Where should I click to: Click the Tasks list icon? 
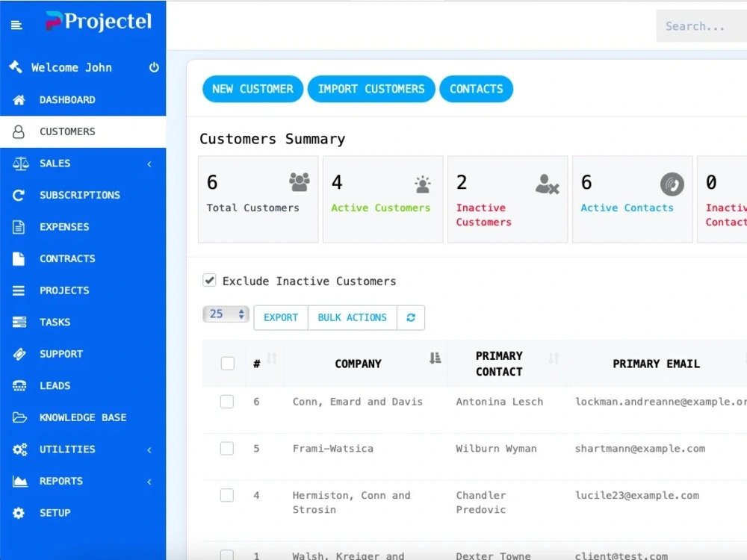(x=19, y=323)
